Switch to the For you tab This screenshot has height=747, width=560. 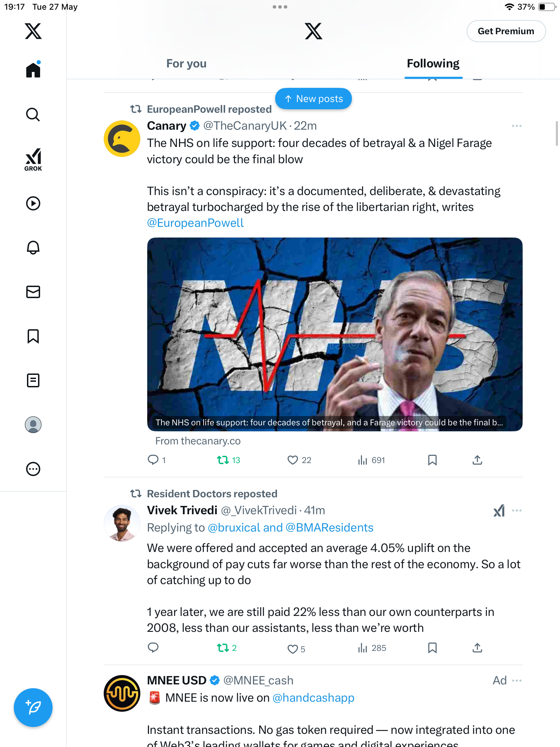coord(186,64)
